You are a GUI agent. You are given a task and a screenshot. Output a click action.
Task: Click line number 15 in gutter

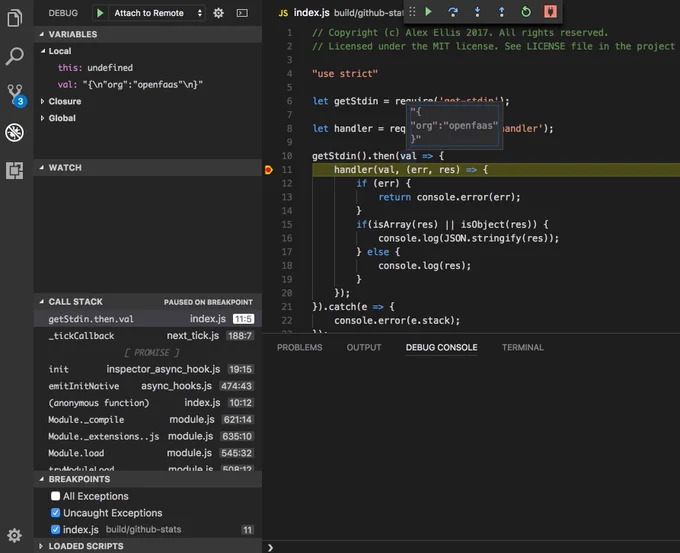(287, 225)
